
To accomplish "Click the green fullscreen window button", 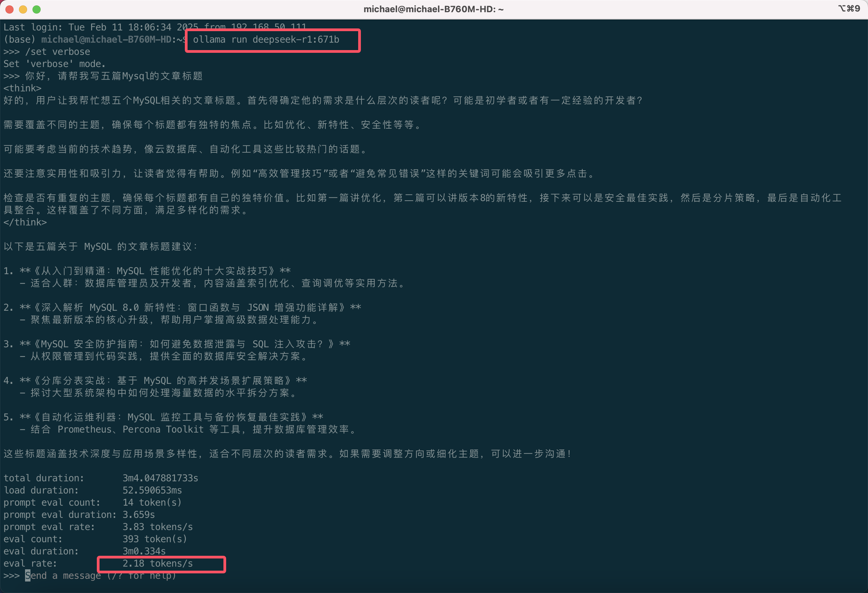I will pyautogui.click(x=37, y=9).
